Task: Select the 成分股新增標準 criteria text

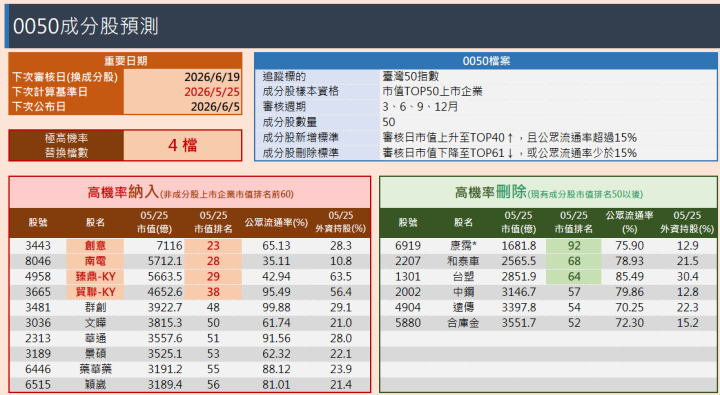Action: (x=509, y=137)
